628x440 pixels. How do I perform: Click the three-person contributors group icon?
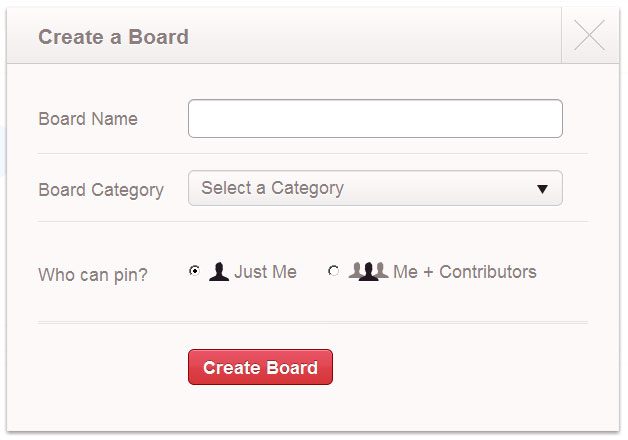[368, 271]
